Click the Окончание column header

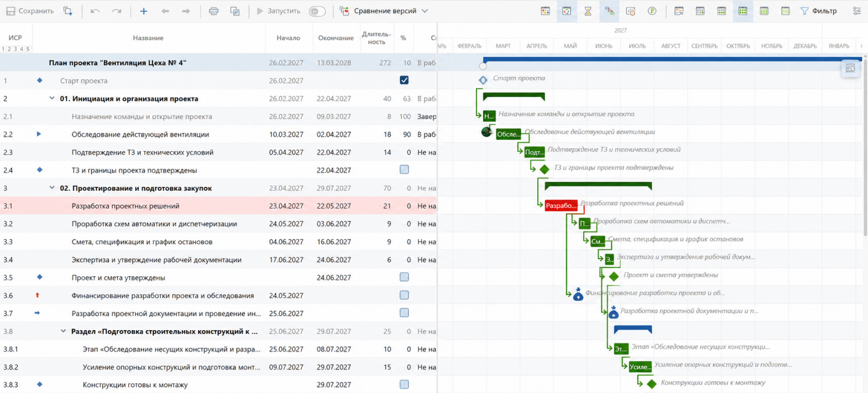[x=336, y=38]
